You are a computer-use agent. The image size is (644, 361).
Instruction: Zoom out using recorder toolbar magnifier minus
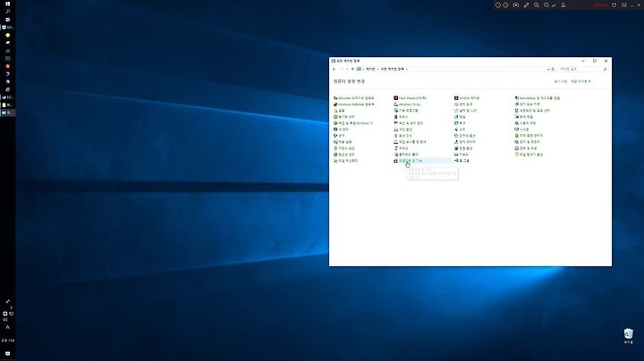547,5
